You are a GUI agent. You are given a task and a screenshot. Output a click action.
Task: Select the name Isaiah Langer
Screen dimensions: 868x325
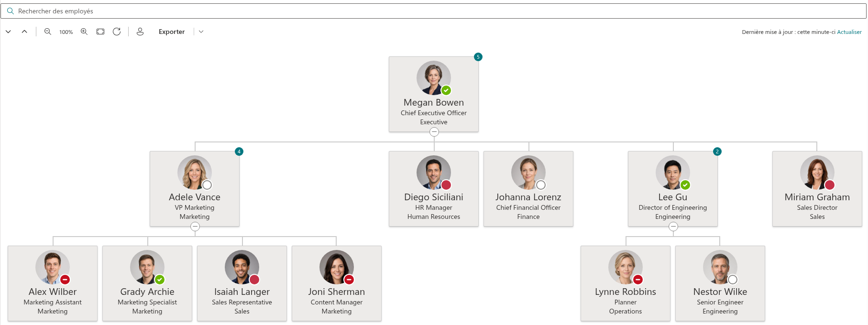(242, 292)
